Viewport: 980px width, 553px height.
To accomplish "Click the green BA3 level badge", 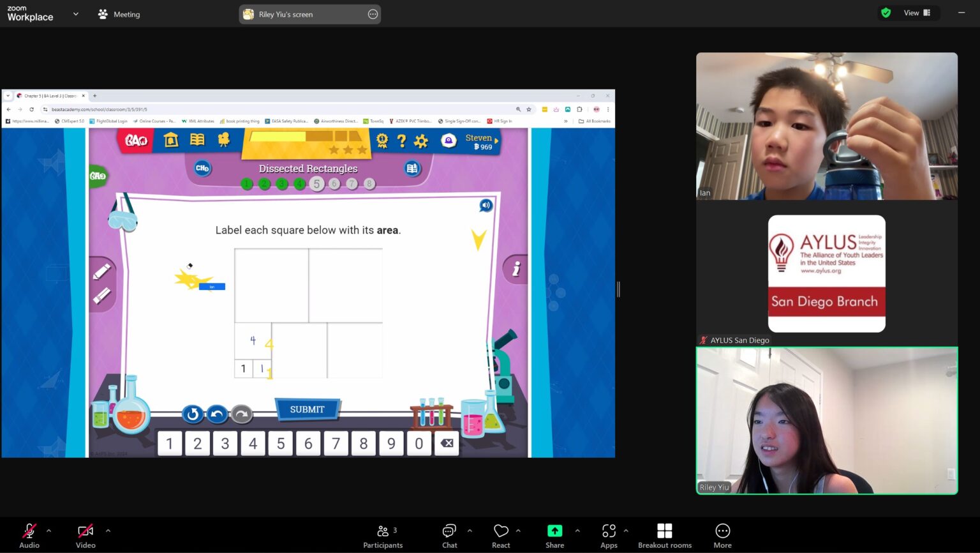I will [98, 176].
